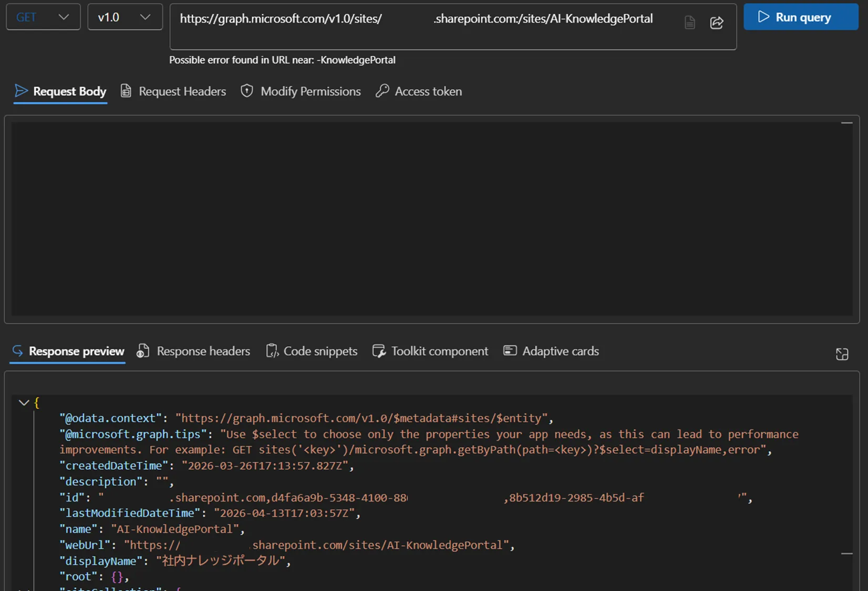The image size is (868, 591).
Task: Click the document icon in URL bar
Action: coord(690,23)
